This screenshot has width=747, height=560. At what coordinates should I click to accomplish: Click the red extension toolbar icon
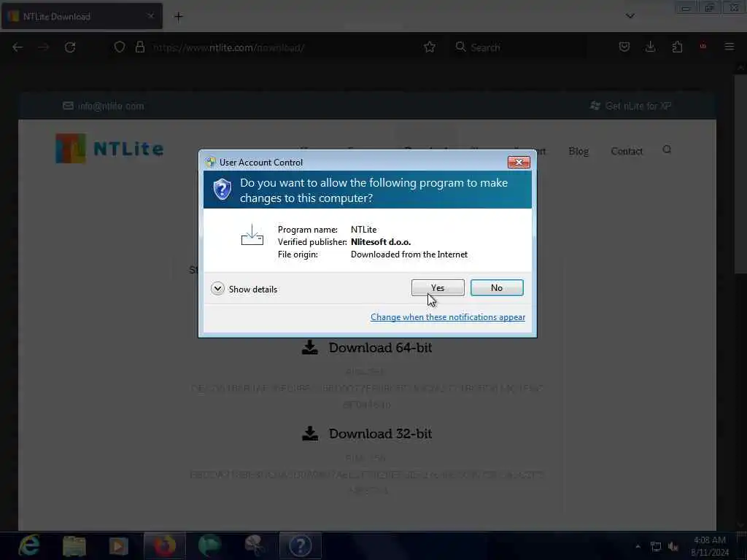(703, 46)
